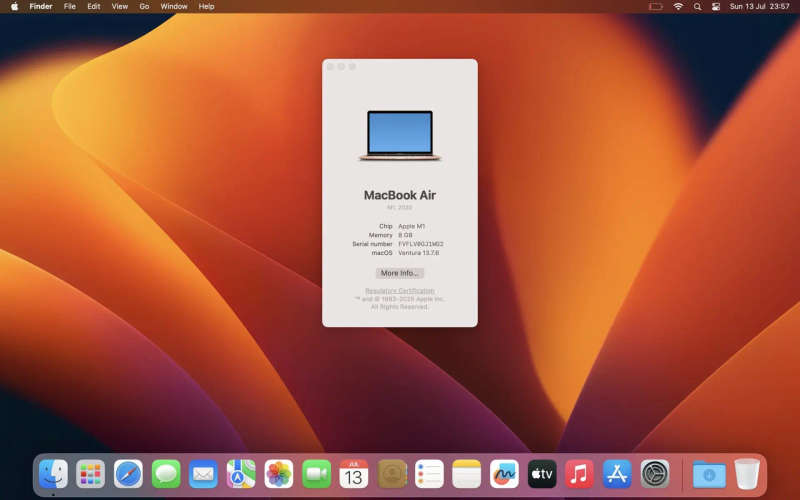Image resolution: width=800 pixels, height=500 pixels.
Task: Click the battery status icon
Action: pos(656,7)
